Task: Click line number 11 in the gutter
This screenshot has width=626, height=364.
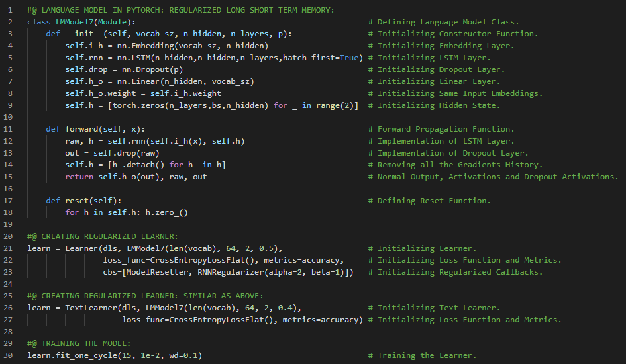Action: click(8, 129)
